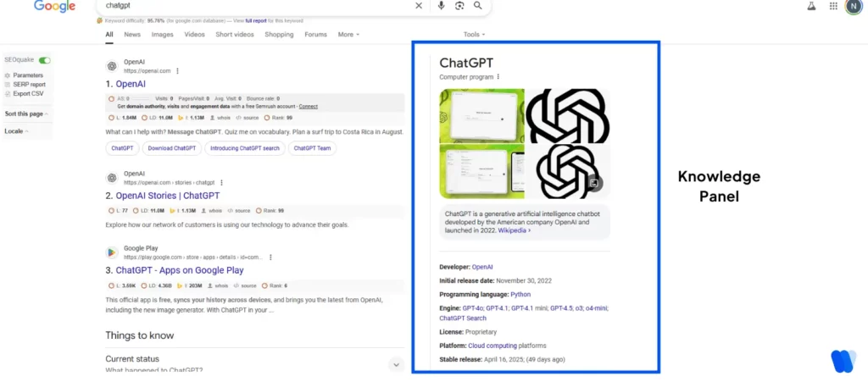Click into the search field containing chatgpt

pyautogui.click(x=254, y=6)
